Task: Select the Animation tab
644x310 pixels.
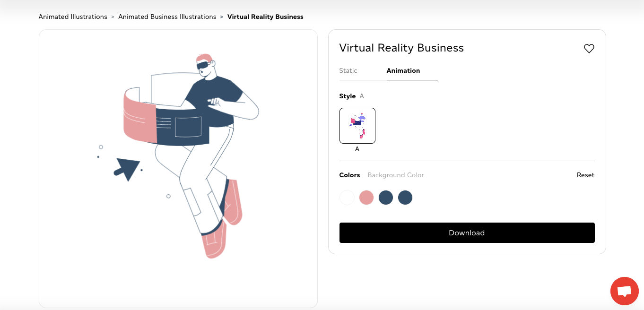Action: click(x=403, y=70)
